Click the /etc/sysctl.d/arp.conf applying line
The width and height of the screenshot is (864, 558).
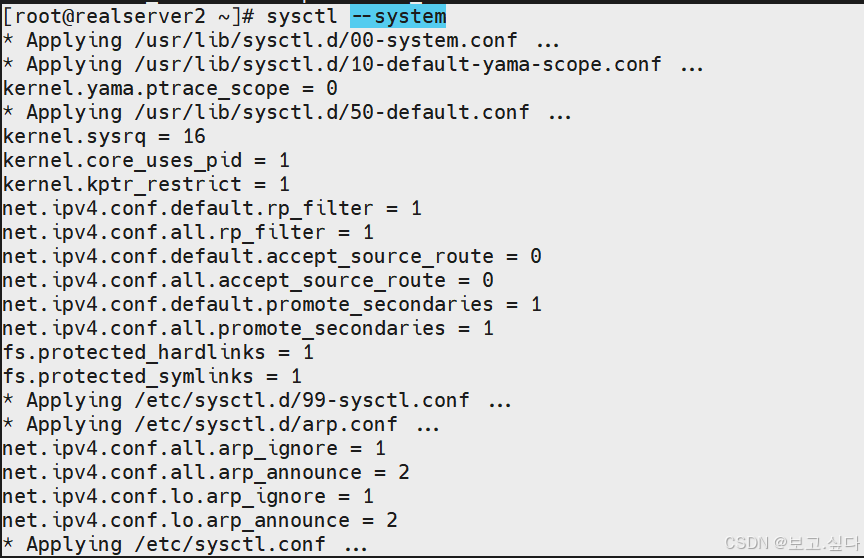pos(221,424)
